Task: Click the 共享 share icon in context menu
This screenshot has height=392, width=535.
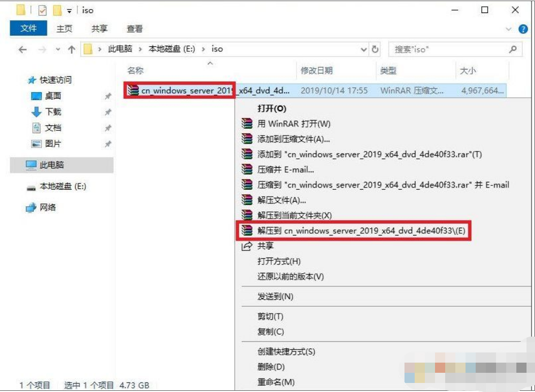Action: (x=247, y=246)
